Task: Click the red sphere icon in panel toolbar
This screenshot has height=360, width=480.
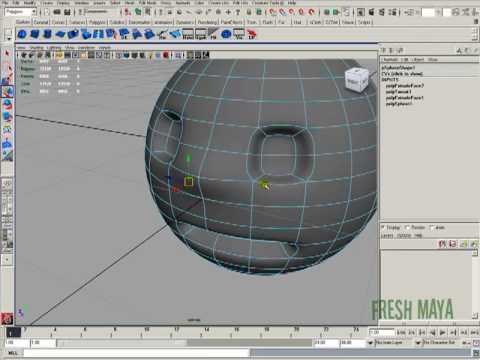Action: click(x=166, y=55)
